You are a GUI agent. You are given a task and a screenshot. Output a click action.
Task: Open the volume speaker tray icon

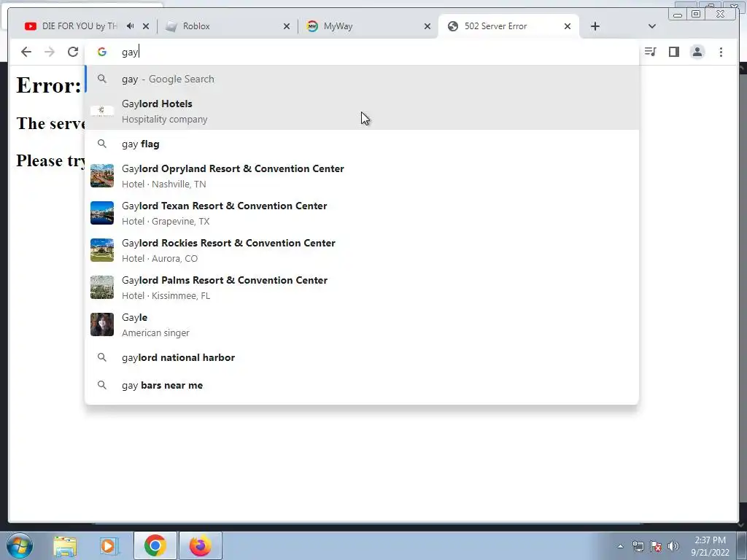[673, 546]
